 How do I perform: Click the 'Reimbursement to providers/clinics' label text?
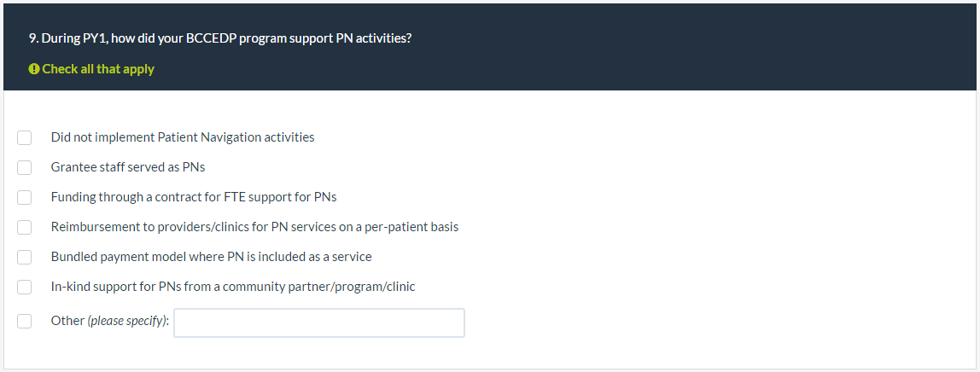[x=254, y=227]
